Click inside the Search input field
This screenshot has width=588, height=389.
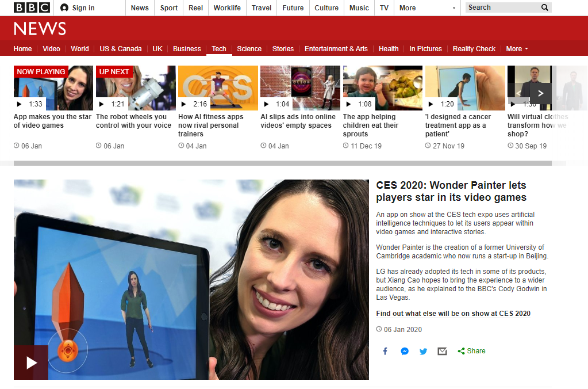coord(502,7)
